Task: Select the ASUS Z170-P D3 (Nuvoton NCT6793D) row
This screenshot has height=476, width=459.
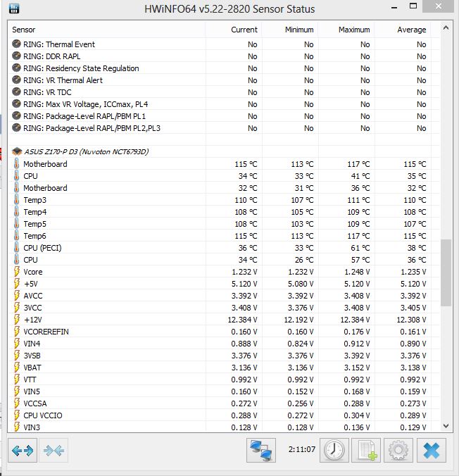Action: [x=224, y=151]
